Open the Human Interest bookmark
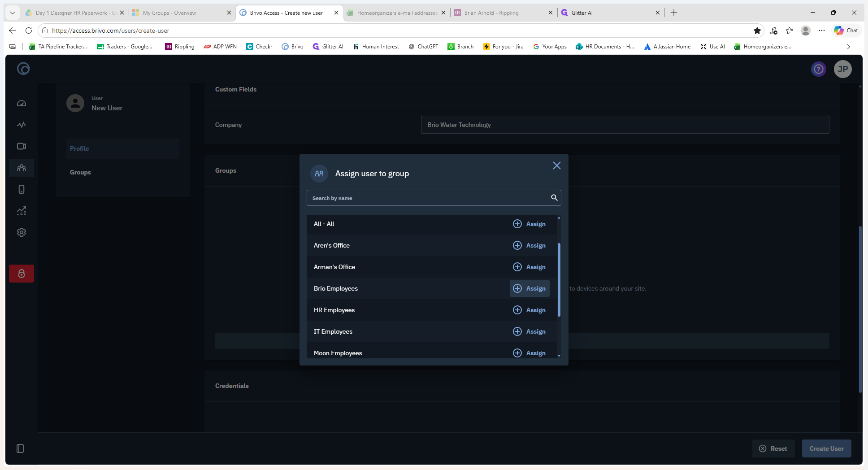Image resolution: width=868 pixels, height=470 pixels. click(376, 47)
